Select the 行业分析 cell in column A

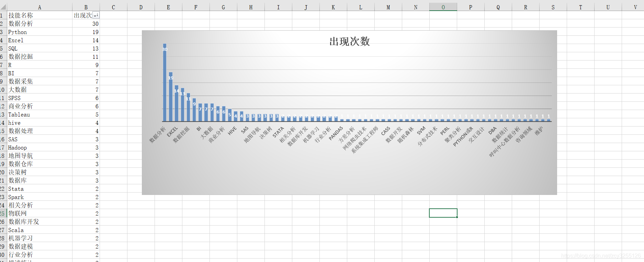(39, 255)
